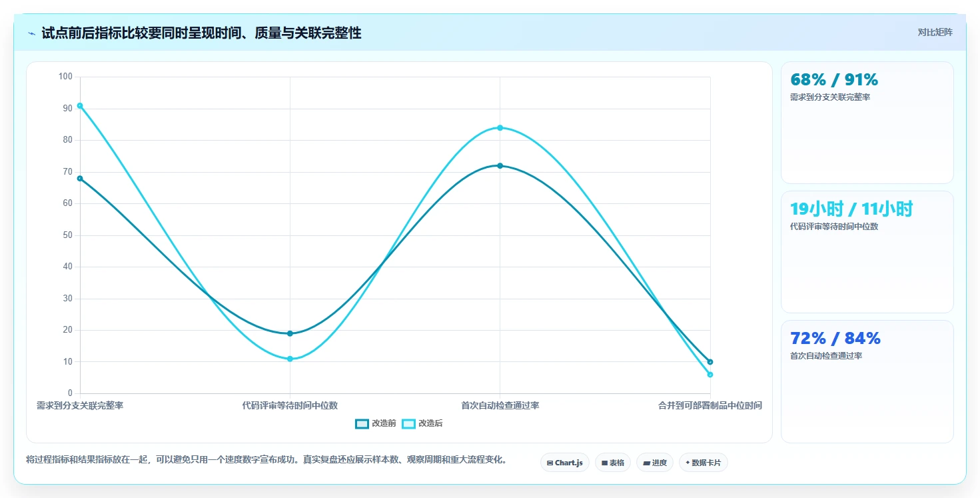Viewport: 980px width, 498px height.
Task: Click the 代码评审等待时间中位数 card caption
Action: click(x=834, y=227)
